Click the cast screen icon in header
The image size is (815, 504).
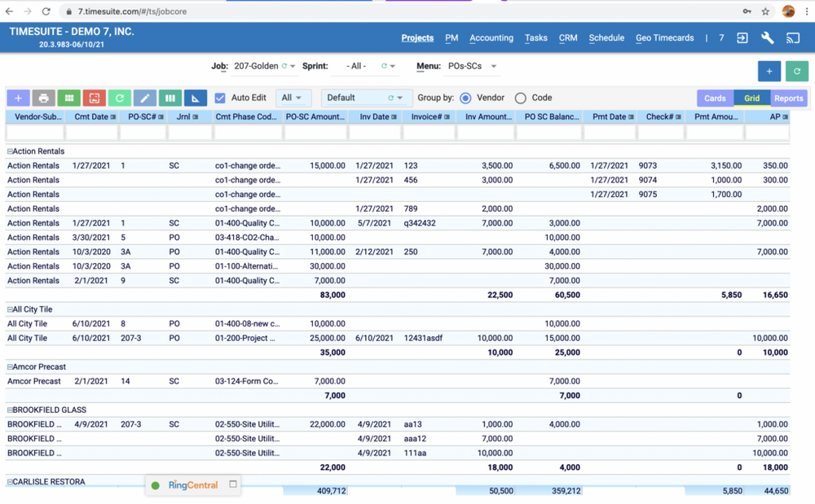click(x=792, y=37)
